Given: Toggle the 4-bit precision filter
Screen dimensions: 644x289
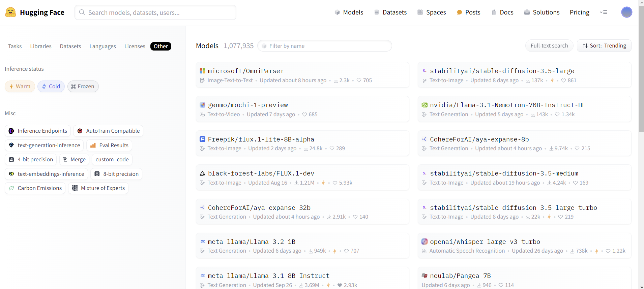Looking at the screenshot, I should click(x=31, y=159).
